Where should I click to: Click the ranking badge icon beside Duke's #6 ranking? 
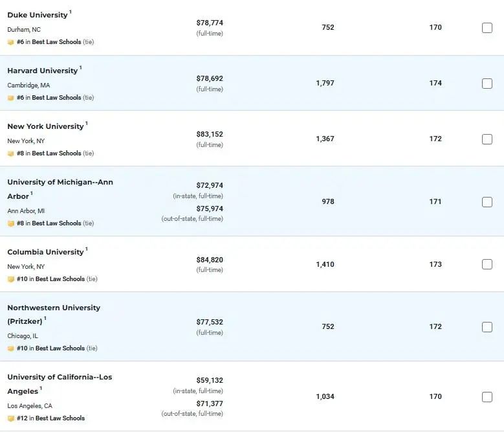coord(10,42)
